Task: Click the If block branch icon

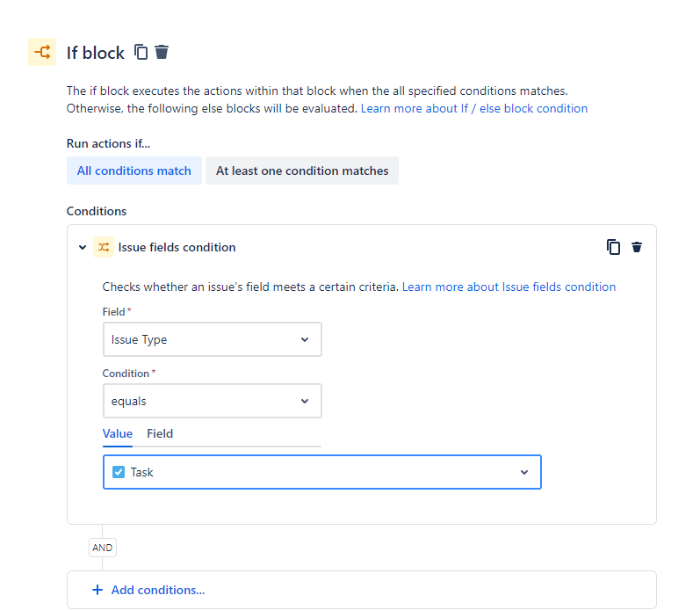Action: coord(42,52)
